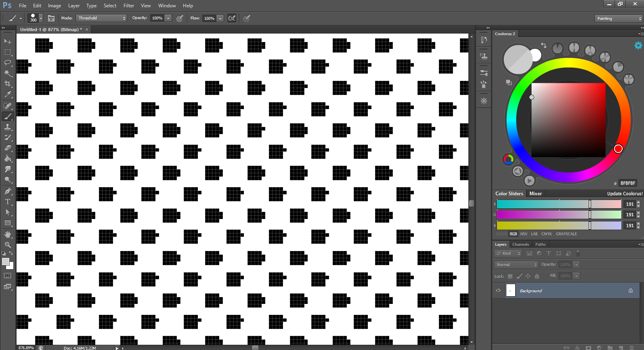Open Coolorus settings gear
This screenshot has height=350, width=644.
(638, 45)
